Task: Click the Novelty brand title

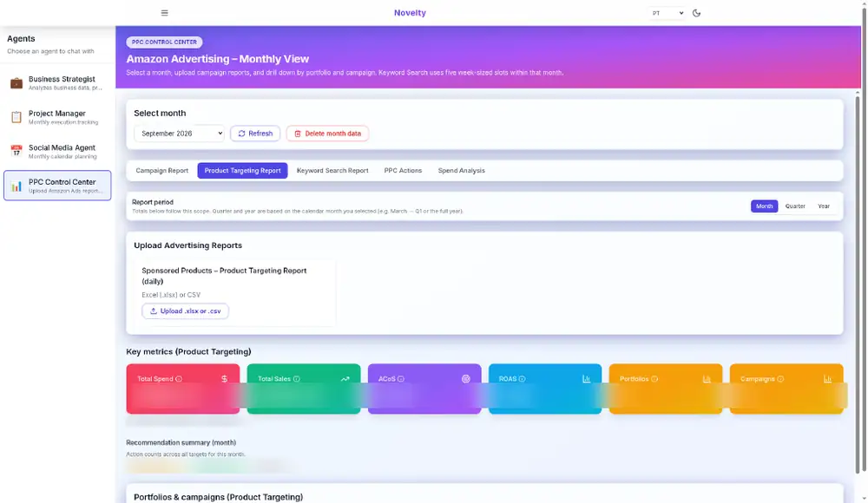Action: pos(410,13)
